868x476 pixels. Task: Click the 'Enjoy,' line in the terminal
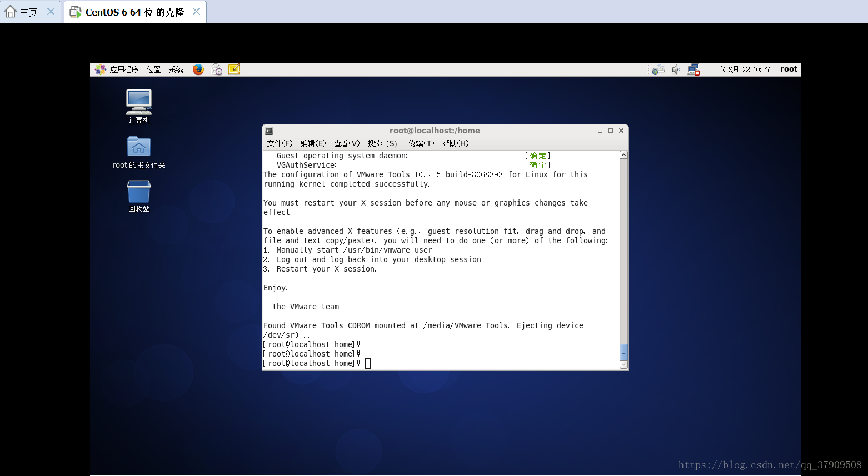276,288
